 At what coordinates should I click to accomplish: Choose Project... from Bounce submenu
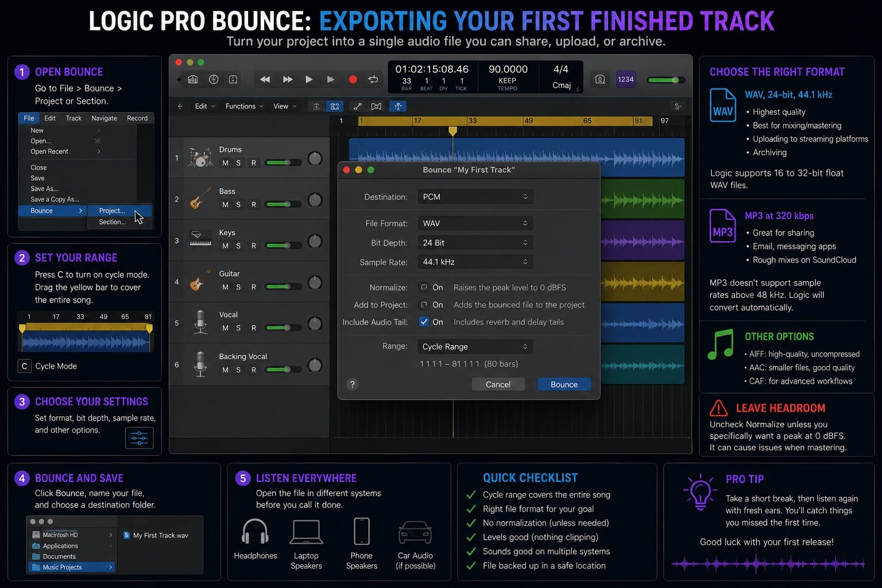[x=119, y=211]
